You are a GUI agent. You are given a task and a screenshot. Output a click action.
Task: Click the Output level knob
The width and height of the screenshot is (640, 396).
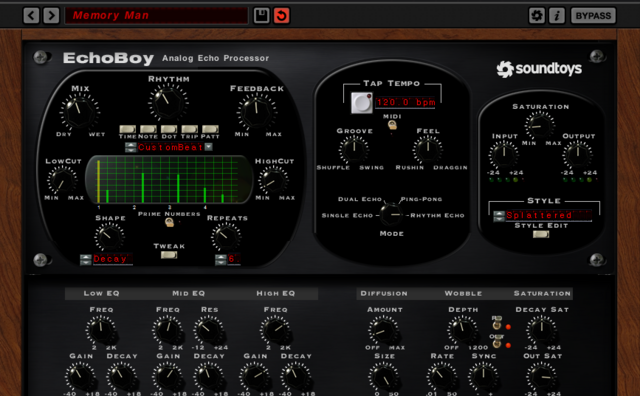[578, 155]
